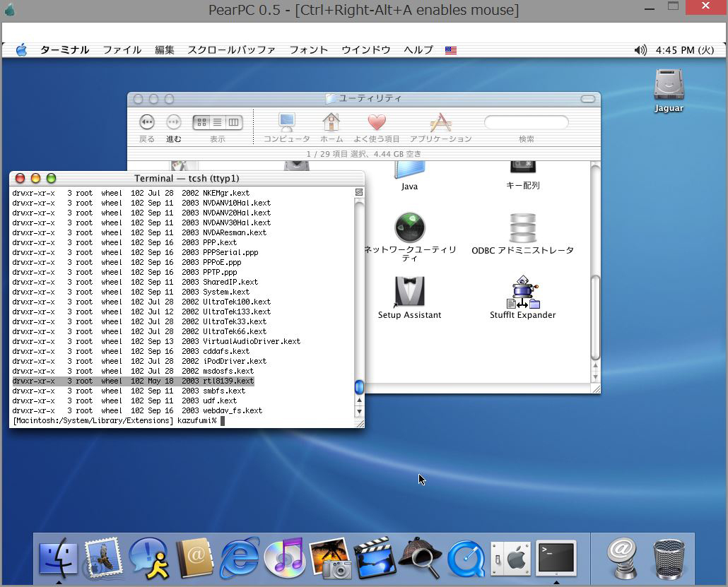
Task: Open iTunes from the Dock
Action: tap(284, 558)
